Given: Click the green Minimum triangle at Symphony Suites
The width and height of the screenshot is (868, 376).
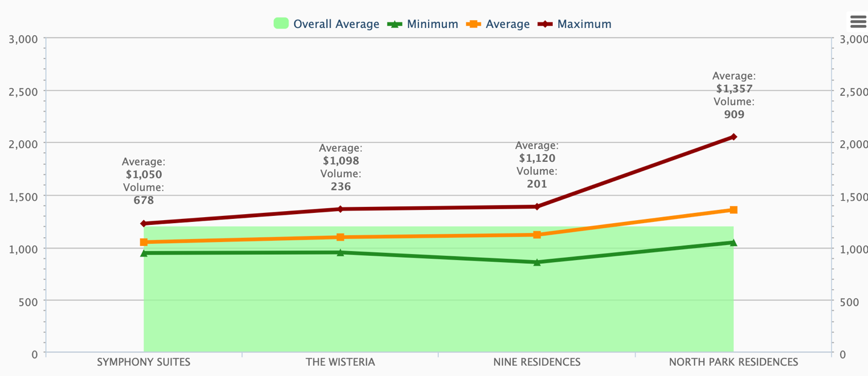Looking at the screenshot, I should 144,253.
